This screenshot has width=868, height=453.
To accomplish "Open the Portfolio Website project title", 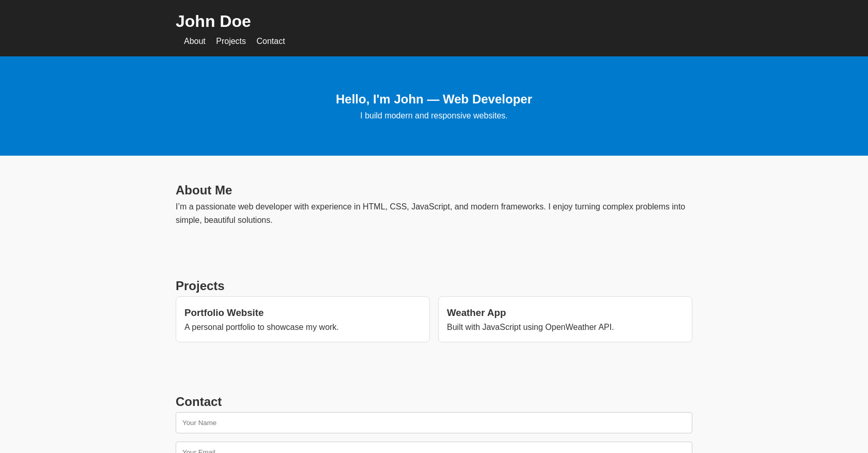I will [224, 313].
